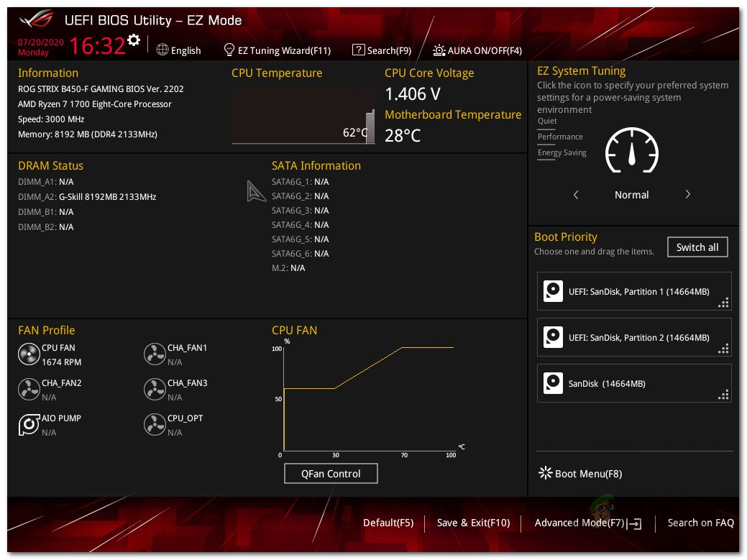Click the CPU temperature graph bar
This screenshot has width=747, height=560.
click(370, 127)
